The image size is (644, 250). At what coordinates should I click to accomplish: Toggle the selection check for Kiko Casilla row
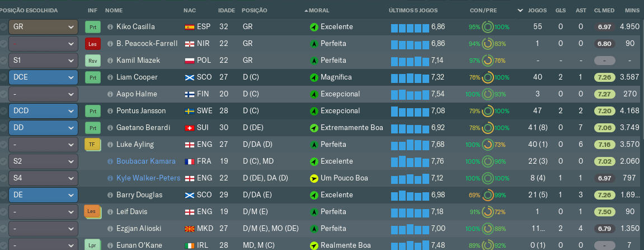pos(3,27)
